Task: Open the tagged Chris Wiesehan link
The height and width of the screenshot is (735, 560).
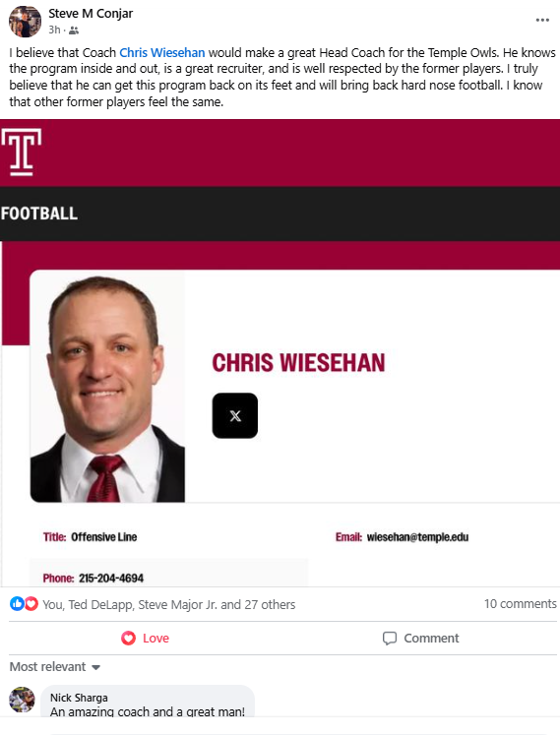Action: pos(162,52)
